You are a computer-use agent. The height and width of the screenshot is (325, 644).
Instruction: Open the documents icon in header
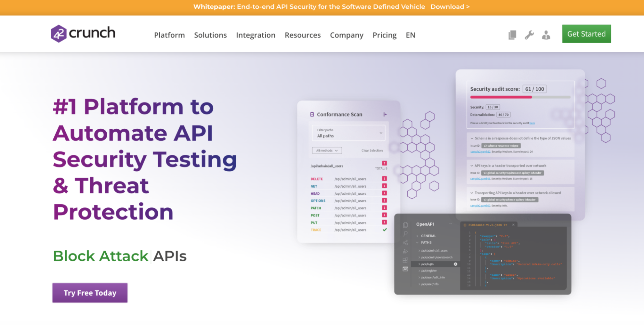pyautogui.click(x=512, y=35)
